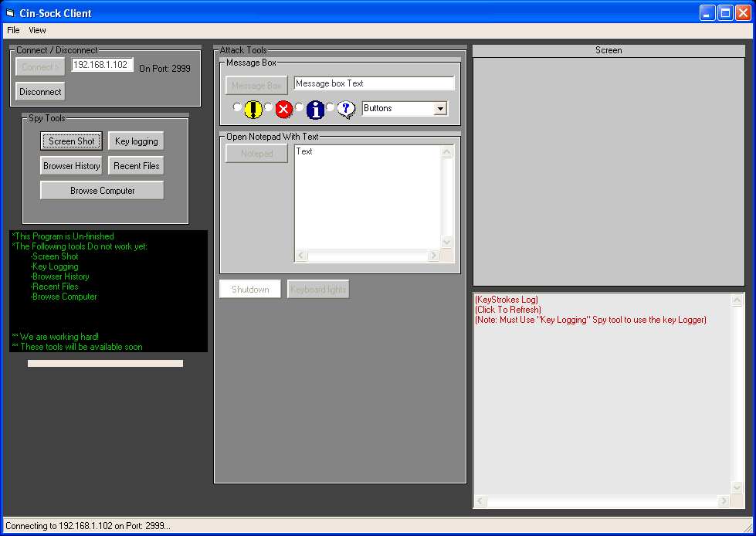Image resolution: width=756 pixels, height=536 pixels.
Task: Select the radio button for warning icon
Action: tap(237, 107)
